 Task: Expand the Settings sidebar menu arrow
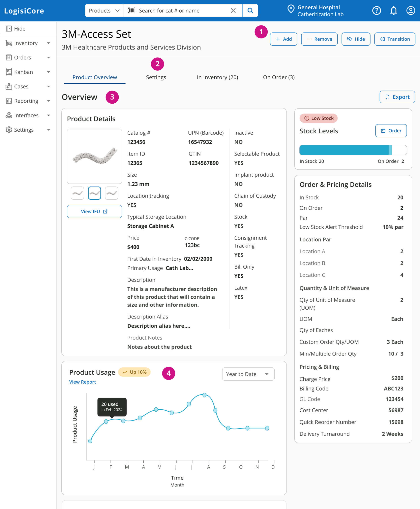click(x=49, y=130)
